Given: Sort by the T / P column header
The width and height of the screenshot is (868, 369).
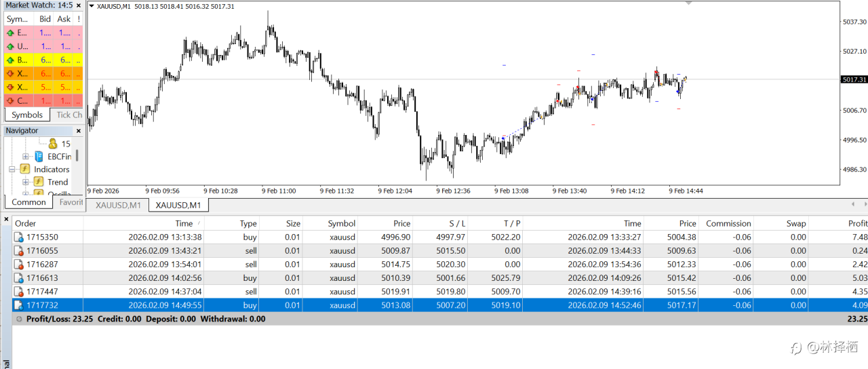Looking at the screenshot, I should click(x=495, y=223).
